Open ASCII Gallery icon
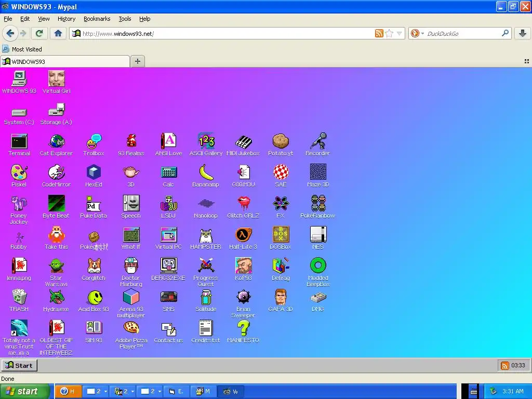 206,145
